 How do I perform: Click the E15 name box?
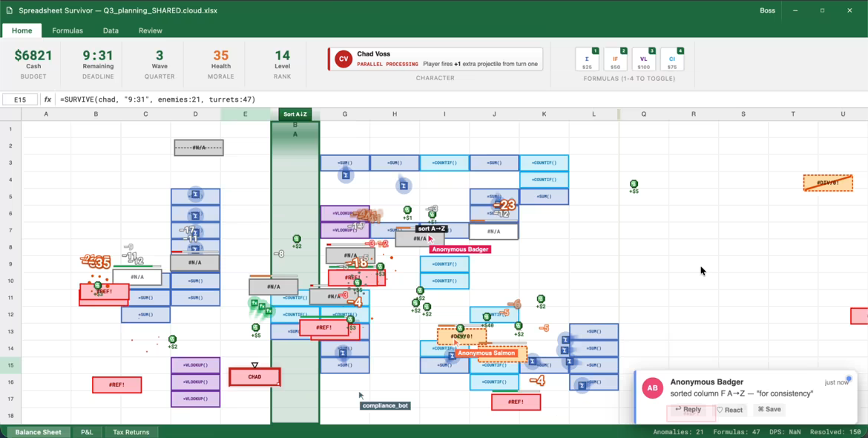(x=20, y=99)
